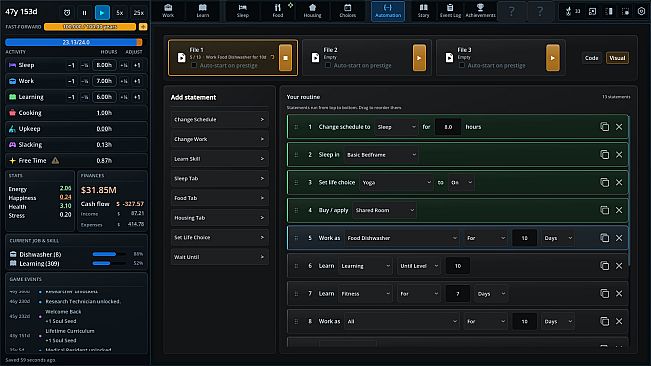Image resolution: width=651 pixels, height=366 pixels.
Task: Open the Food Dishwasher job dropdown
Action: [401, 238]
